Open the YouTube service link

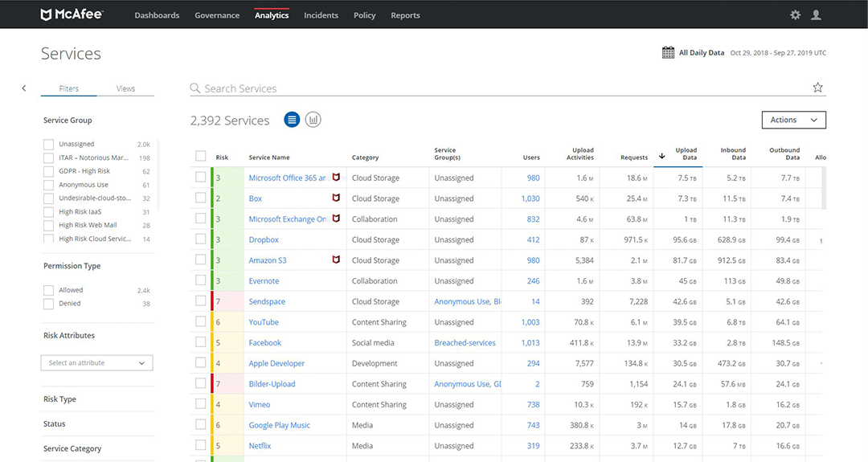pyautogui.click(x=264, y=322)
